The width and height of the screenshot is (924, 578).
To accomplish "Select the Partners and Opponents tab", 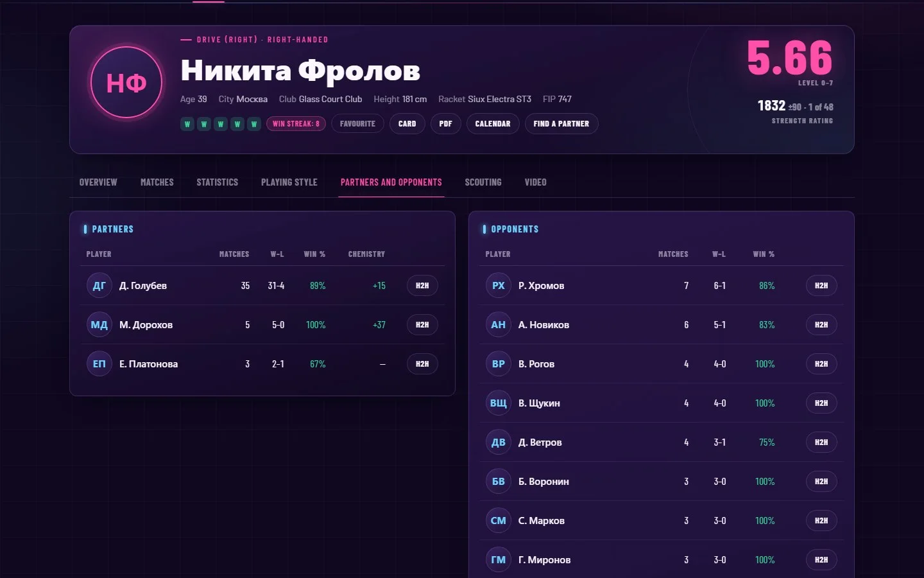I will (x=391, y=182).
